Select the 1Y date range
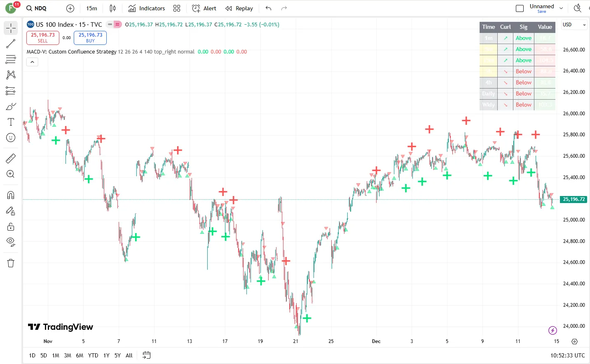 point(106,355)
